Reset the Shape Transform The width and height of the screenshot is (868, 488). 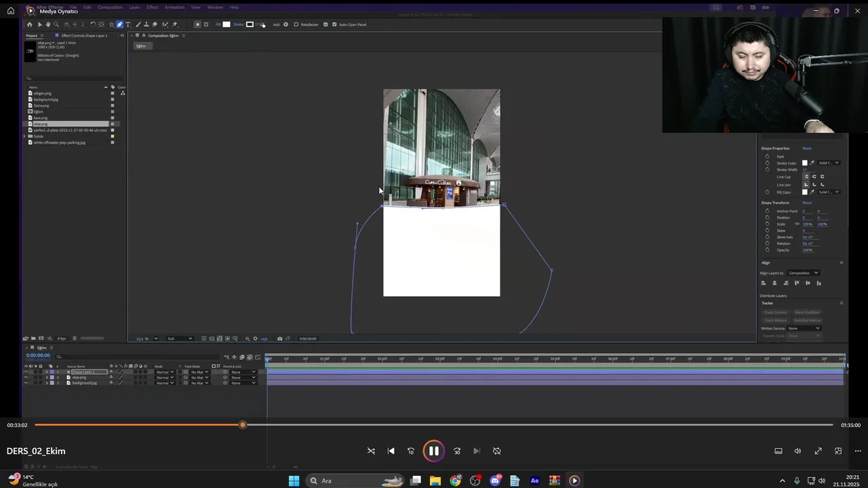[807, 203]
